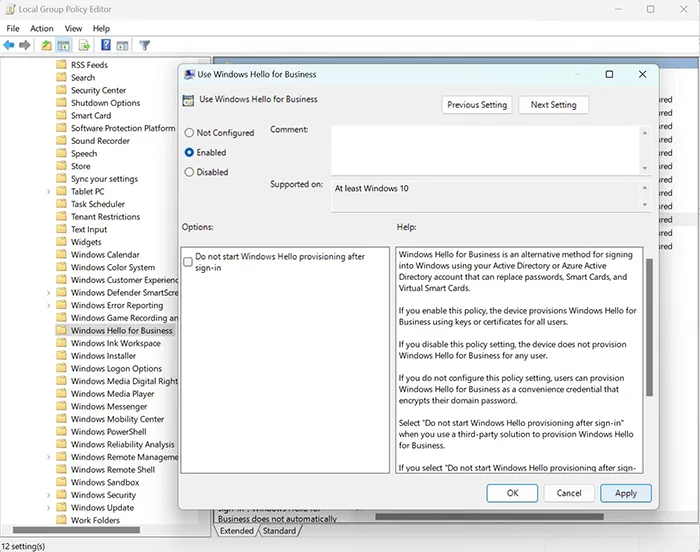This screenshot has height=552, width=700.
Task: Click the Forward arrow toolbar icon
Action: [25, 45]
